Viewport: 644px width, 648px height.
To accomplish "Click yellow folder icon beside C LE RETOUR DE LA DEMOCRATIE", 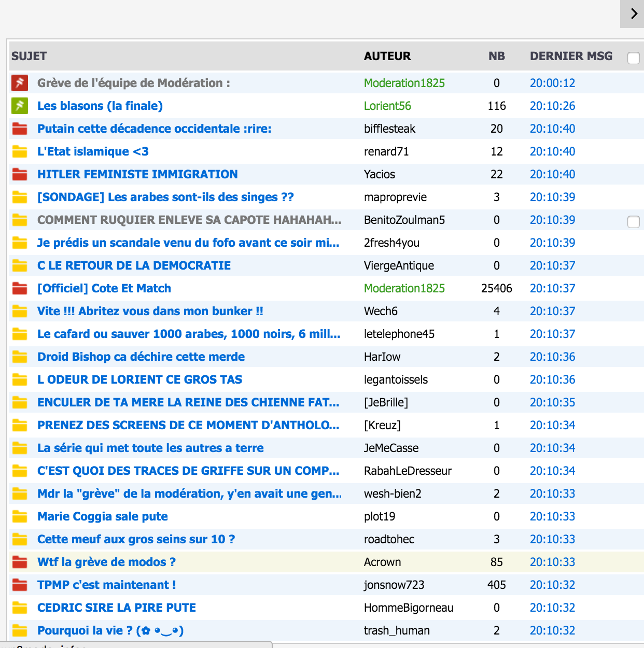I will pyautogui.click(x=20, y=265).
